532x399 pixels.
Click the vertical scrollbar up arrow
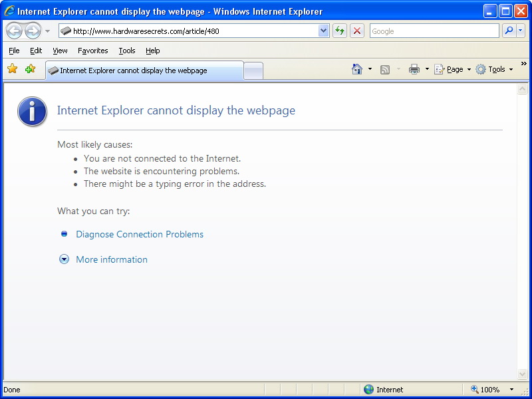coord(522,89)
